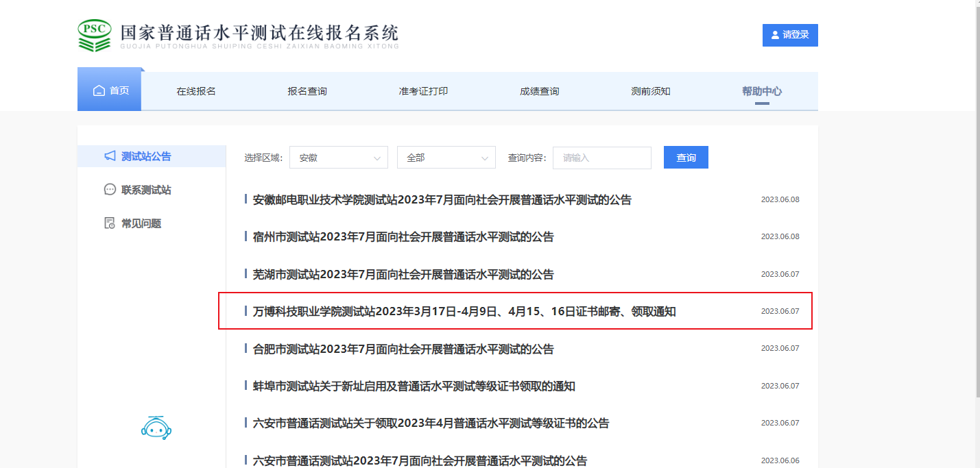Open 六安市 2023年7月 test announcement
Image resolution: width=980 pixels, height=468 pixels.
tap(420, 460)
